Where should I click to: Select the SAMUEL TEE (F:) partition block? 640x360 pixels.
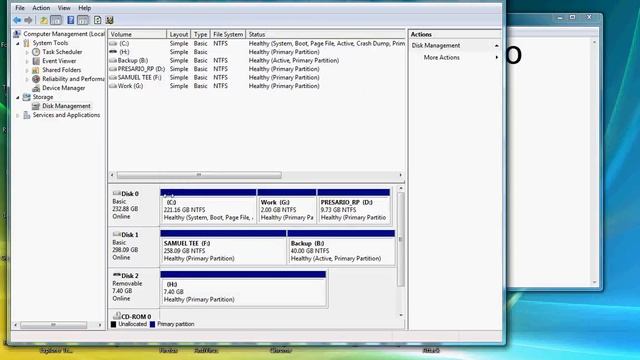(223, 248)
